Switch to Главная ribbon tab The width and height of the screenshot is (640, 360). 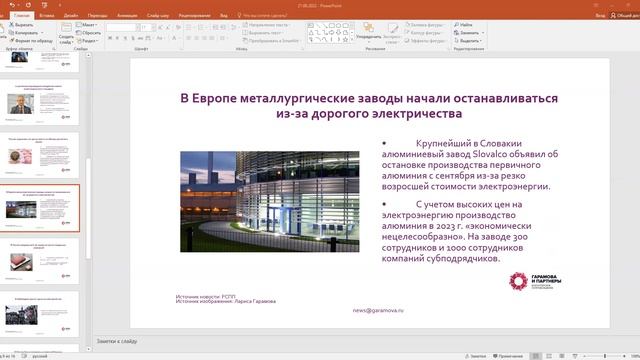[22, 16]
